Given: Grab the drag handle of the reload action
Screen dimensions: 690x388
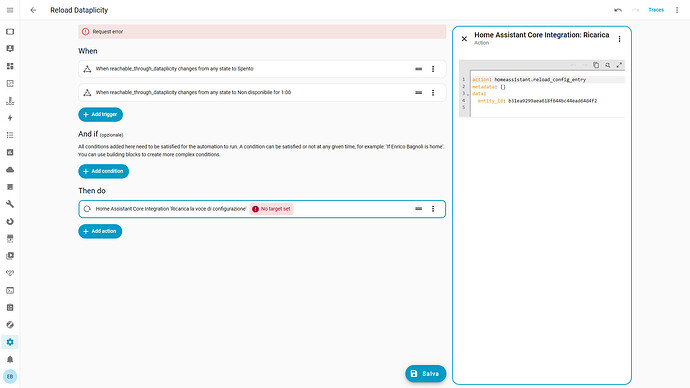Looking at the screenshot, I should coord(418,209).
